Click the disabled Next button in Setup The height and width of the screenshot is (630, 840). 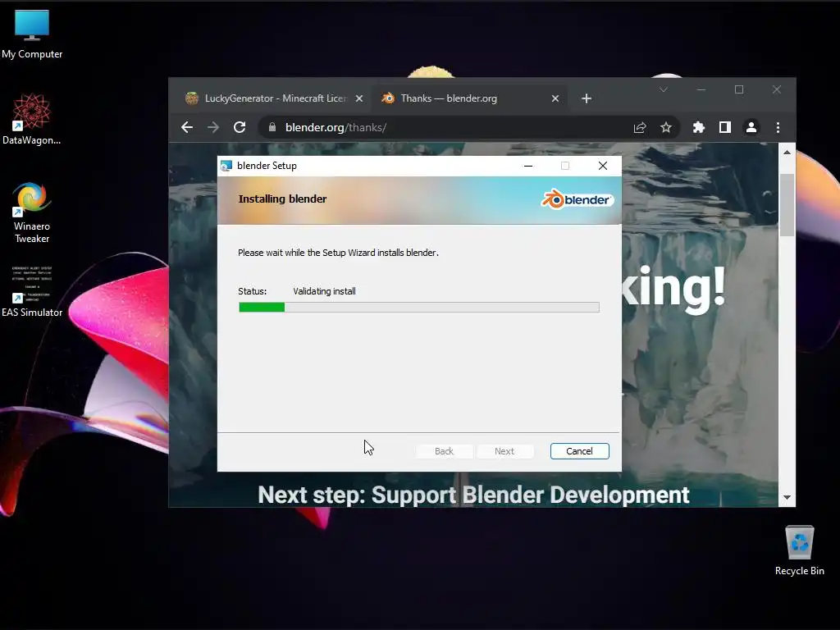[504, 451]
